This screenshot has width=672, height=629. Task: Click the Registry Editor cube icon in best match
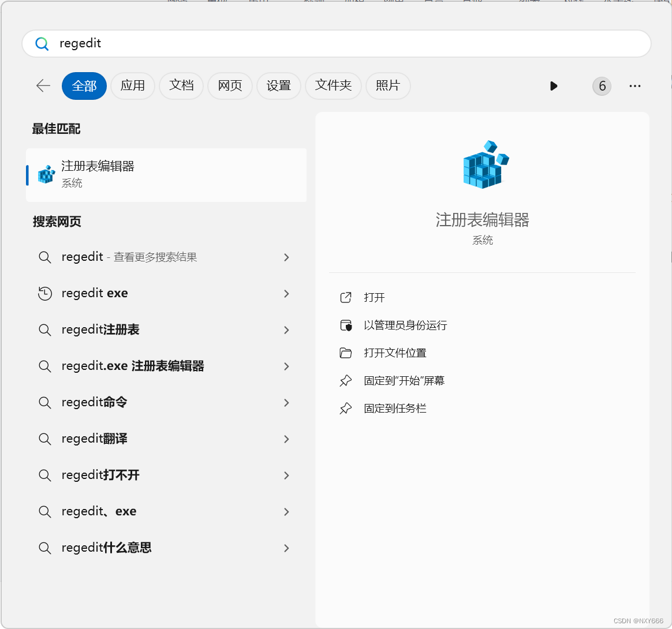tap(46, 174)
